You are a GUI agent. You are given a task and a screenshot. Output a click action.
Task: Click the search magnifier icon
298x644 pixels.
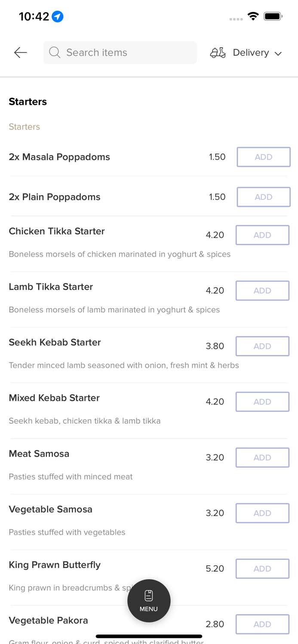click(x=55, y=52)
